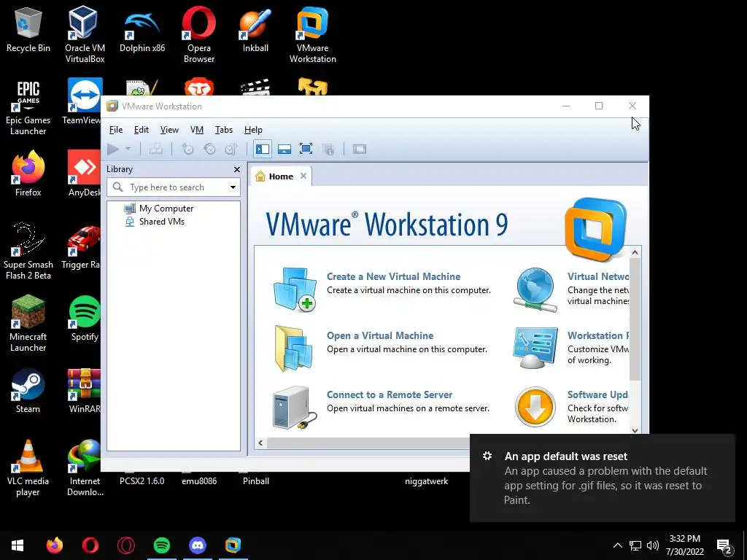
Task: Click the Internet Download Manager desktop icon
Action: [x=85, y=469]
